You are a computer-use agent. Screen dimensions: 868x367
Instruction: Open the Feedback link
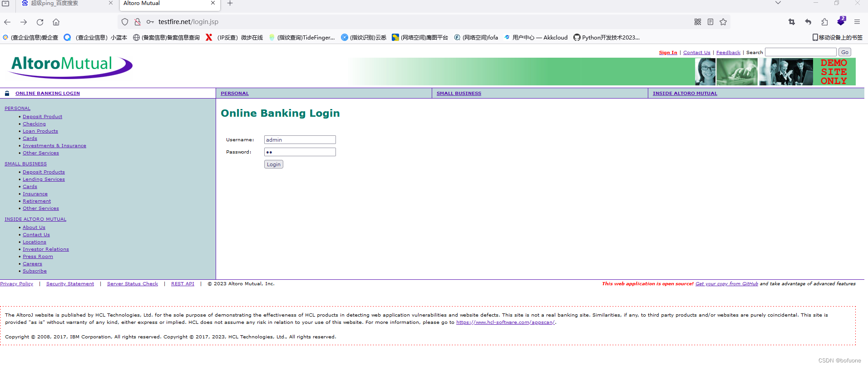(728, 53)
